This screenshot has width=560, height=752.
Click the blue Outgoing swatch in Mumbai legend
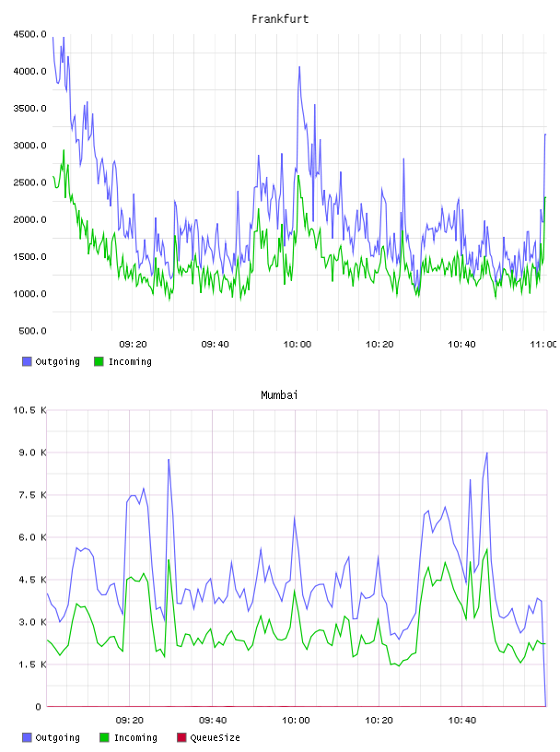[27, 737]
